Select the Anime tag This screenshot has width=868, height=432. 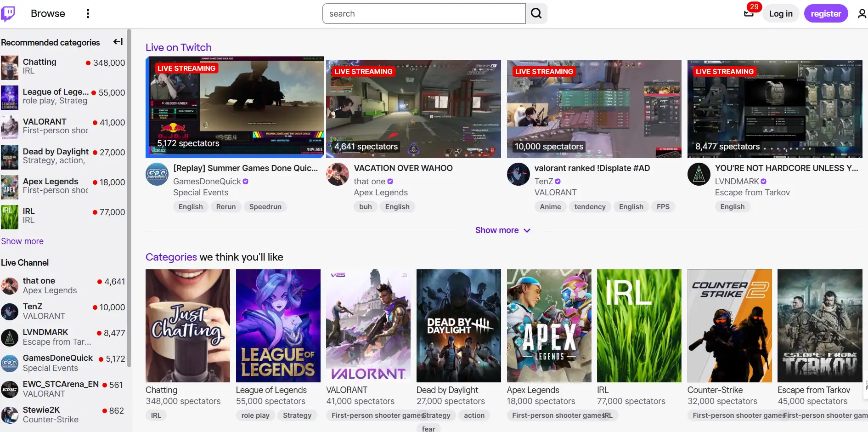tap(550, 207)
